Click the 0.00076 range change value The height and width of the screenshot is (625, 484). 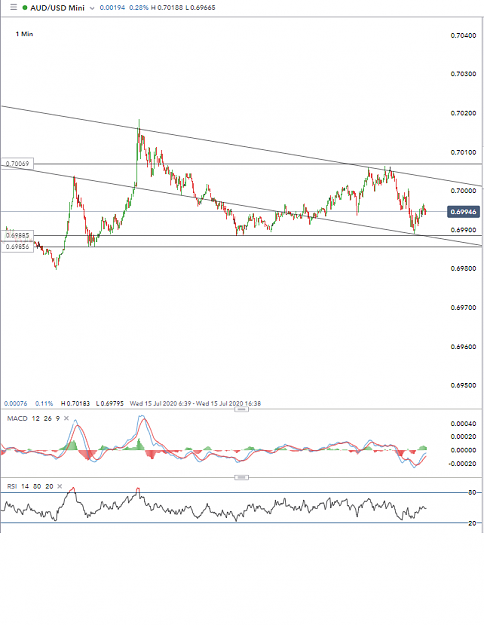pos(16,403)
